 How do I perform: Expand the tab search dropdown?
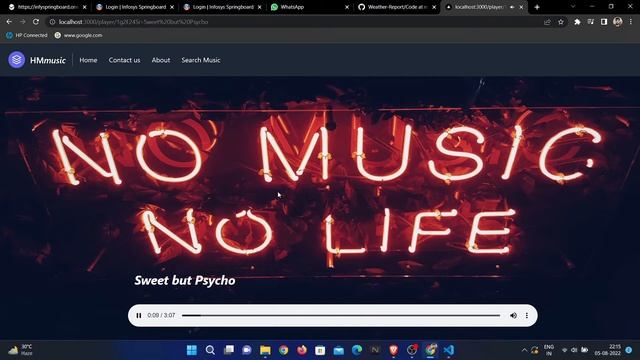[x=573, y=7]
